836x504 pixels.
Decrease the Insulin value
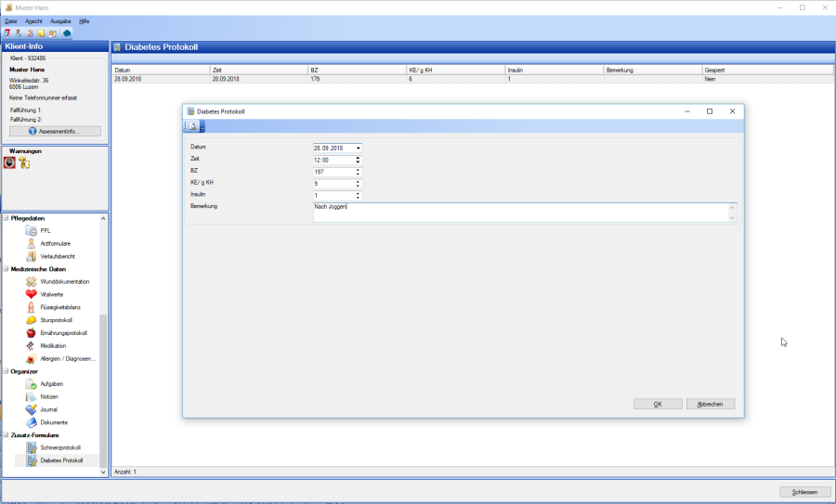[x=358, y=198]
